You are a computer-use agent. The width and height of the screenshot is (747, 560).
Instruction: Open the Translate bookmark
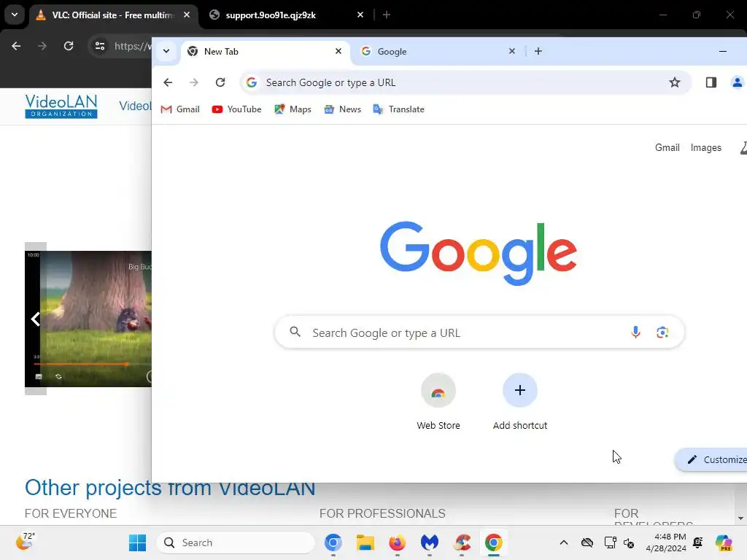click(x=399, y=109)
